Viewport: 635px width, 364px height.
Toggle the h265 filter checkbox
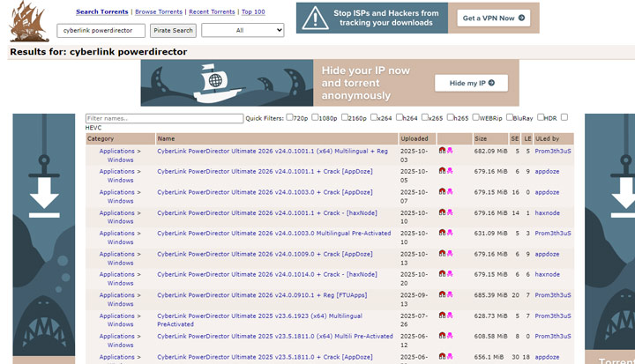450,117
